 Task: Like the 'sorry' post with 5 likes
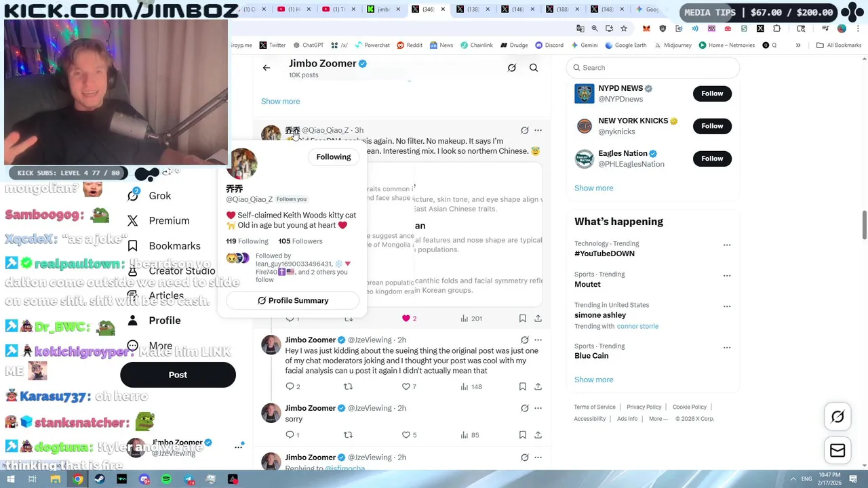406,434
